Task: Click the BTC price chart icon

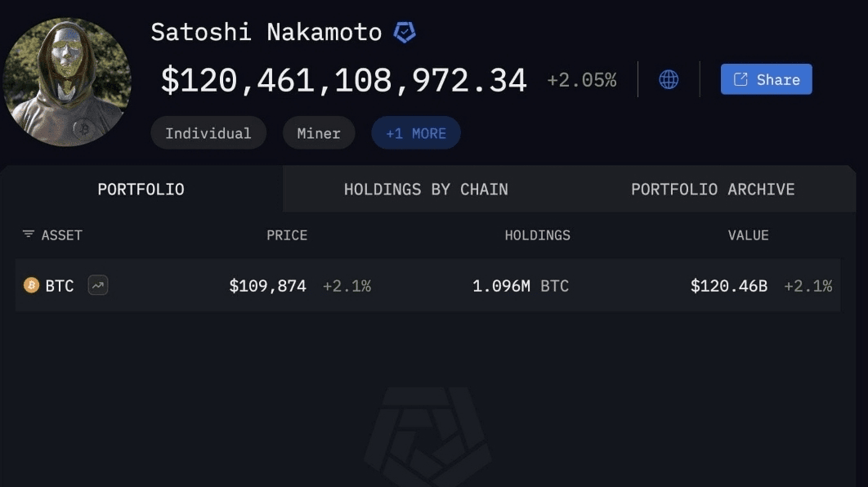Action: (98, 285)
